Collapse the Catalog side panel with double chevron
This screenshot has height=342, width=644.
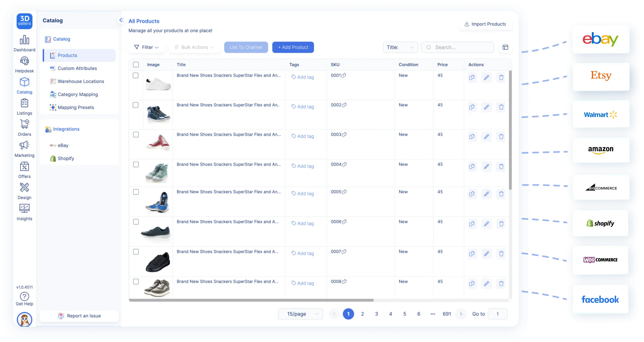[x=121, y=20]
